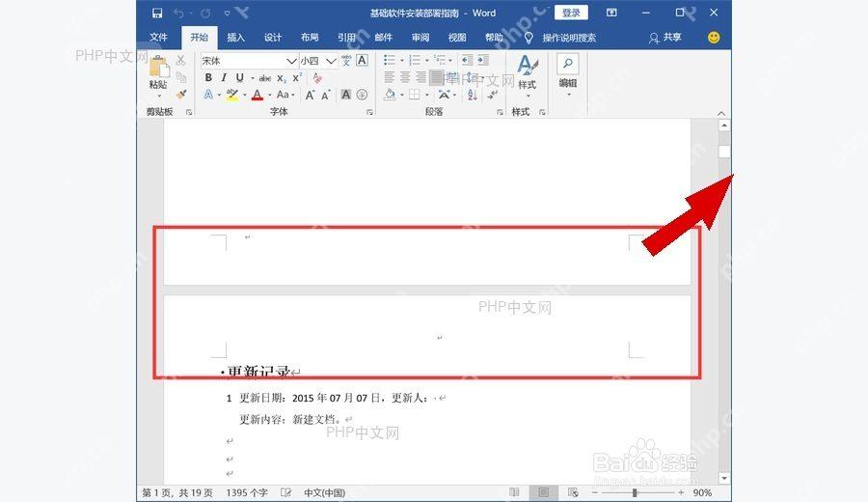
Task: Click the enclosed character icon
Action: click(x=362, y=95)
